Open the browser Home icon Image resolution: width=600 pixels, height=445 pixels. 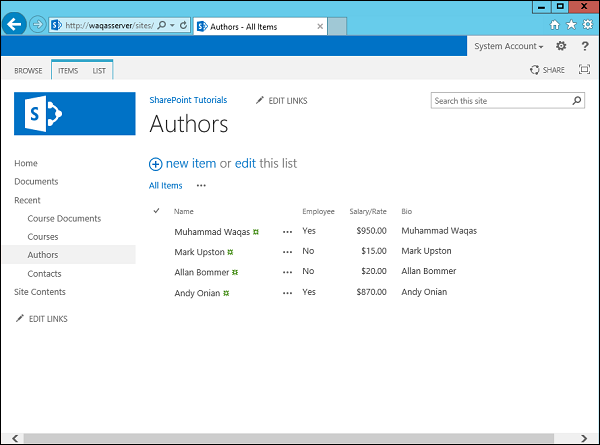(x=555, y=24)
